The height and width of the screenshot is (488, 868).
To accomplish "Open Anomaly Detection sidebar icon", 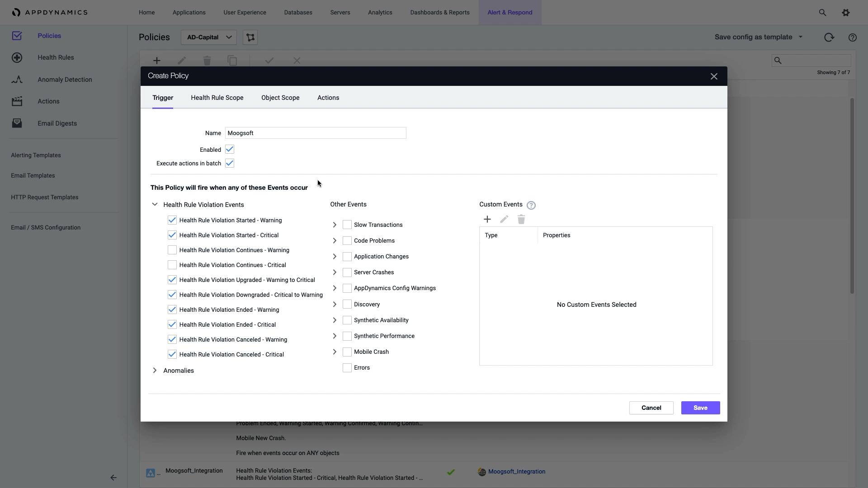I will [x=17, y=80].
